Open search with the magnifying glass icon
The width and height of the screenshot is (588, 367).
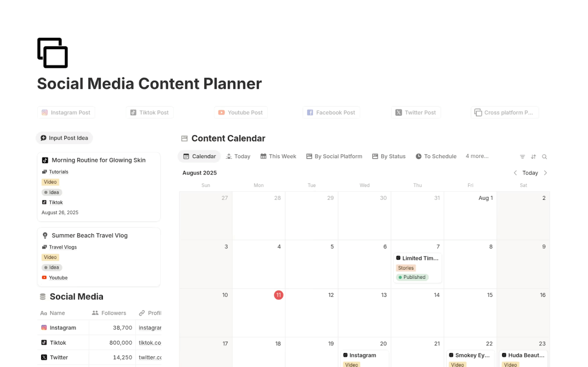(544, 156)
